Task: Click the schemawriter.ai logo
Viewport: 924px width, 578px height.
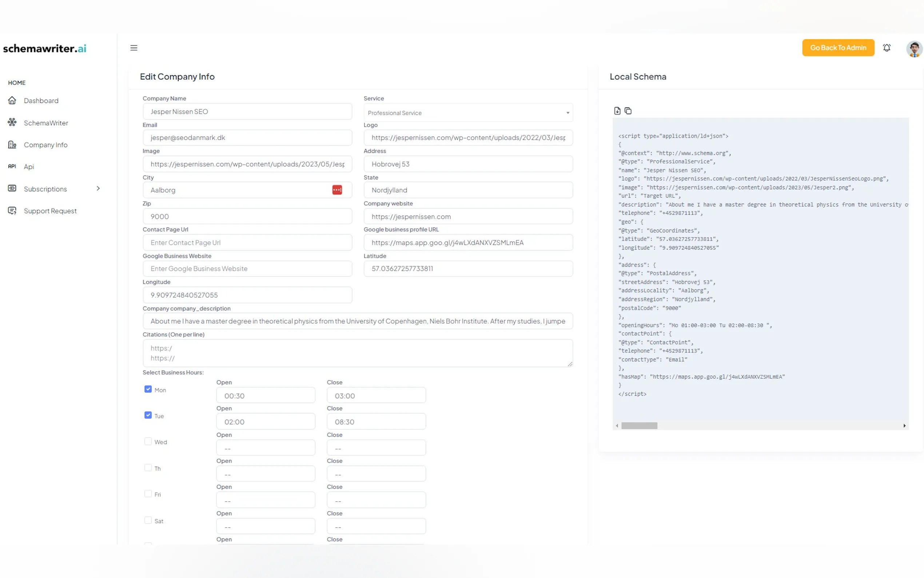Action: 45,48
